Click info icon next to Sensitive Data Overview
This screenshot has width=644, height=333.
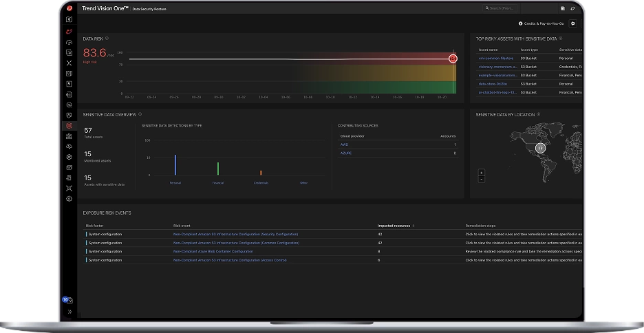point(140,114)
